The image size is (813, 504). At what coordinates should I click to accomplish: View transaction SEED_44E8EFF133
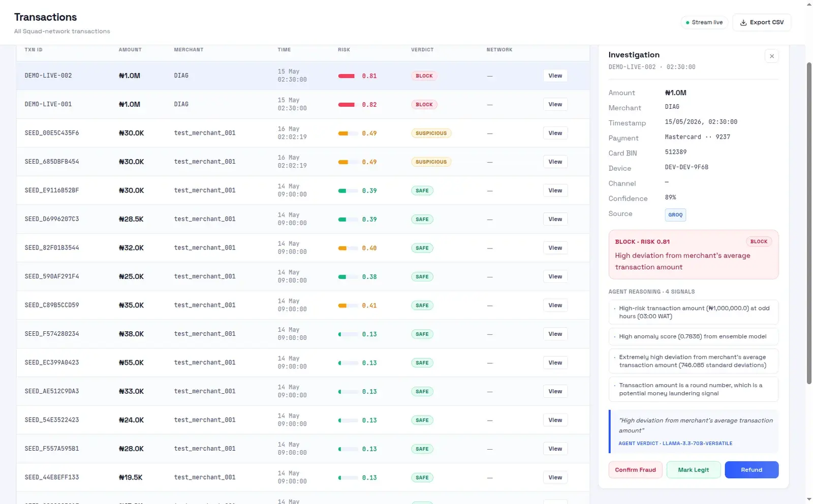coord(555,478)
